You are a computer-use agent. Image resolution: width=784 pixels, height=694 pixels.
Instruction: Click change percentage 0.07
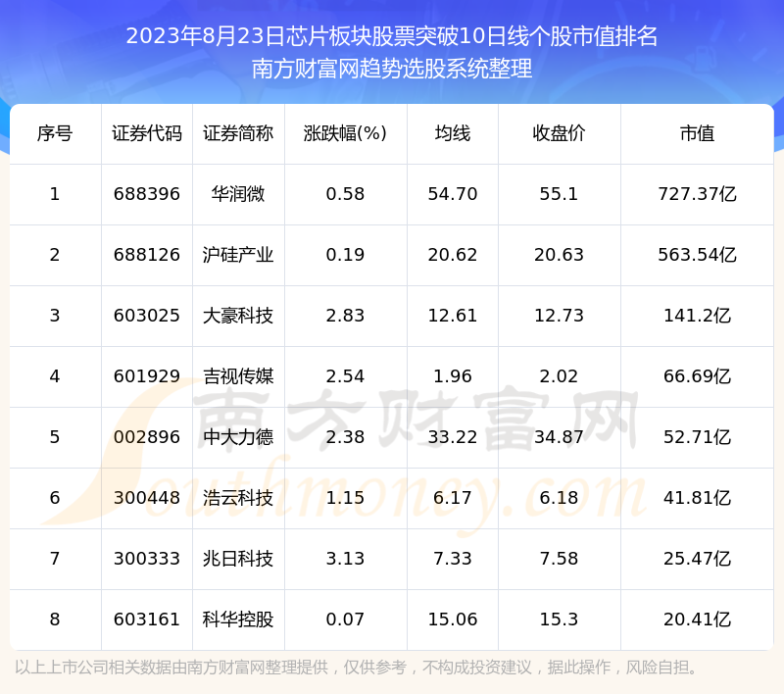point(345,620)
